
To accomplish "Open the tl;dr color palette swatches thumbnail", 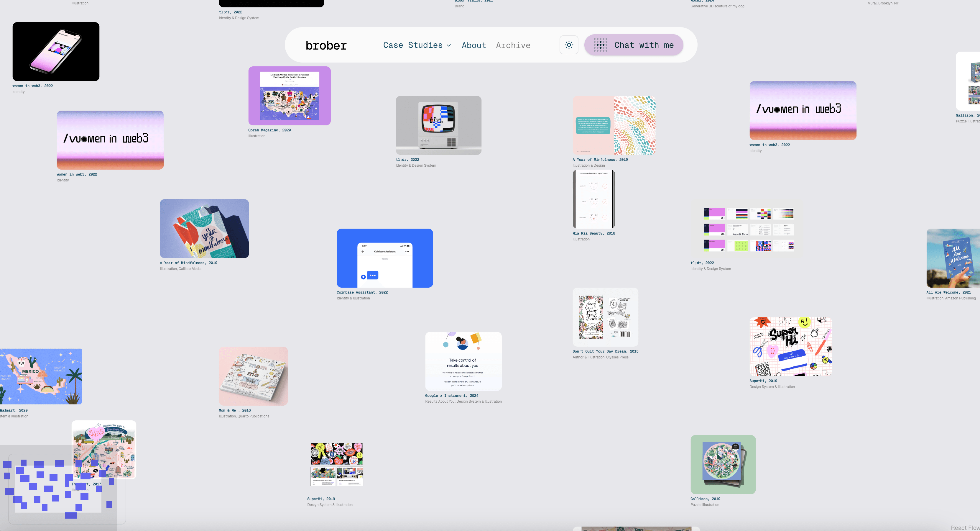I will 748,229.
